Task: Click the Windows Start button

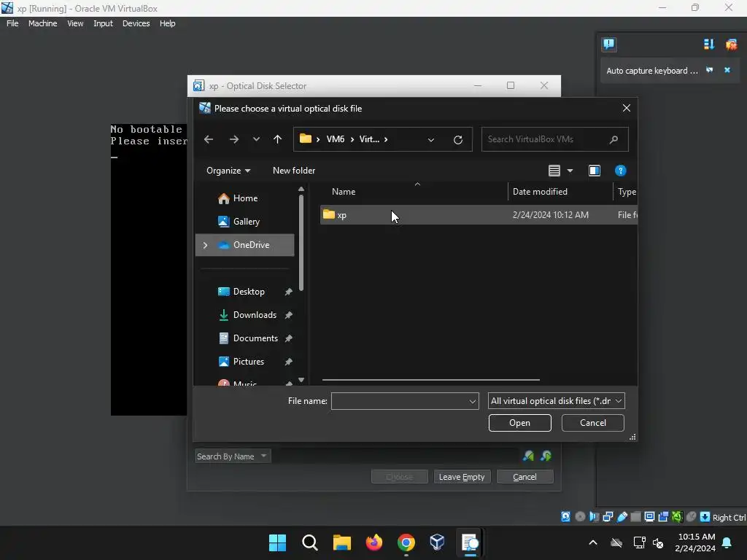Action: tap(277, 542)
